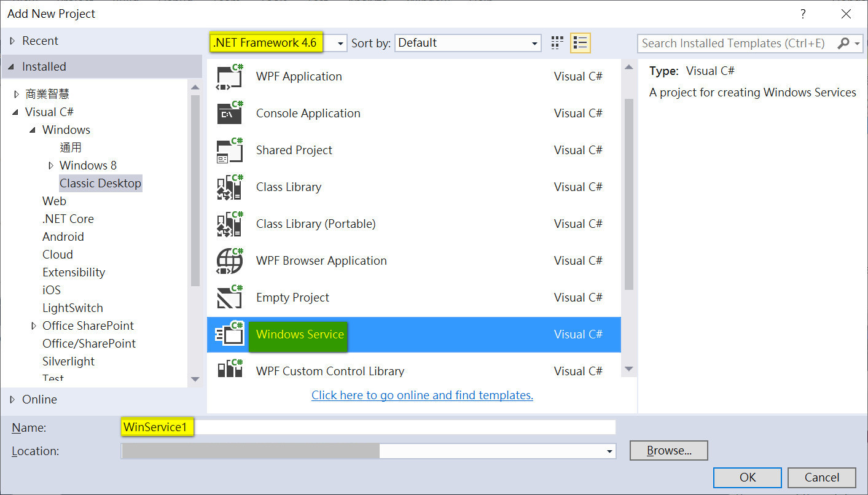
Task: Select the Empty Project template name
Action: (x=292, y=298)
